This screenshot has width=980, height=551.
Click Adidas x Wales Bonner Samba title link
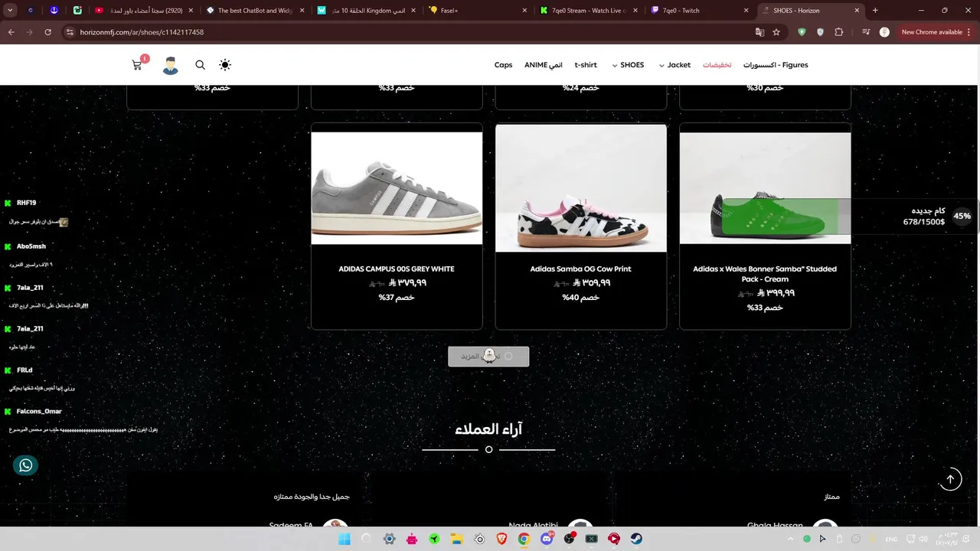point(765,274)
